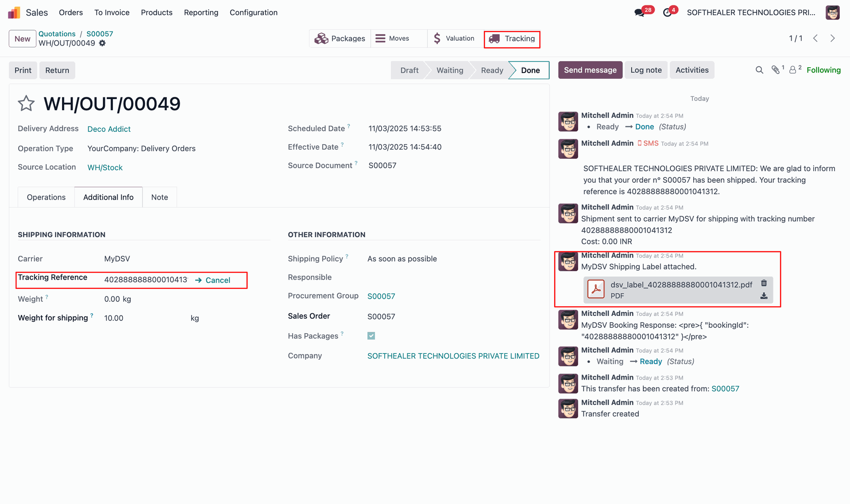Click the Cancel link beside tracking reference

[x=217, y=280]
